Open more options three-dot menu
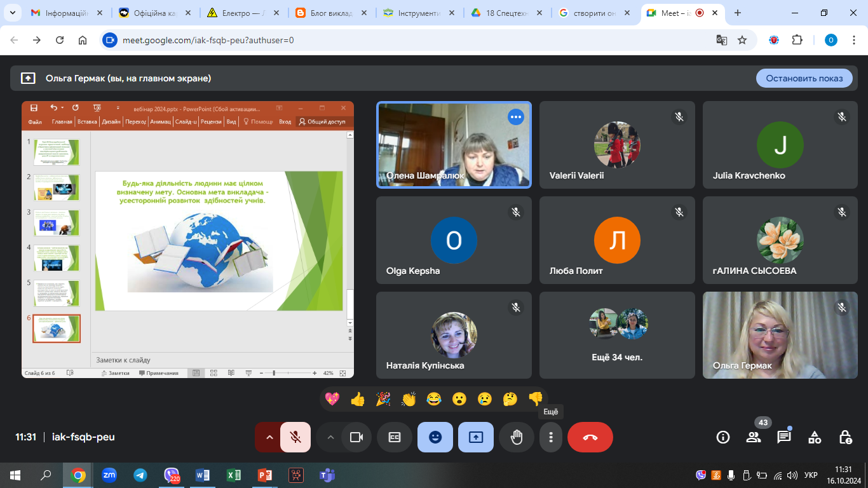This screenshot has height=488, width=868. [x=551, y=437]
